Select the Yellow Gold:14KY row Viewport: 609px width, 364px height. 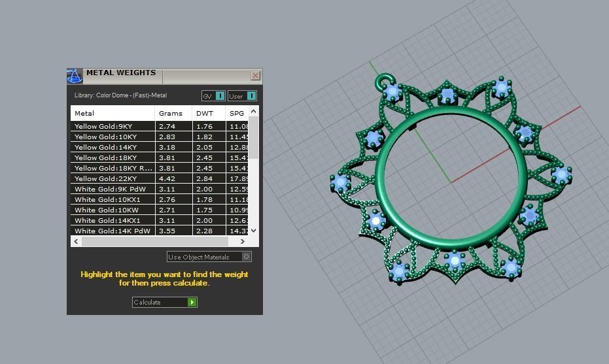[x=159, y=147]
